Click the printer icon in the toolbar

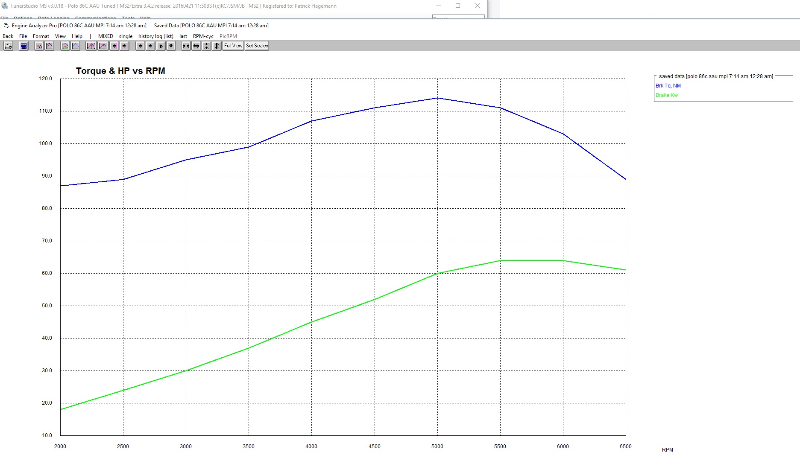pos(8,46)
